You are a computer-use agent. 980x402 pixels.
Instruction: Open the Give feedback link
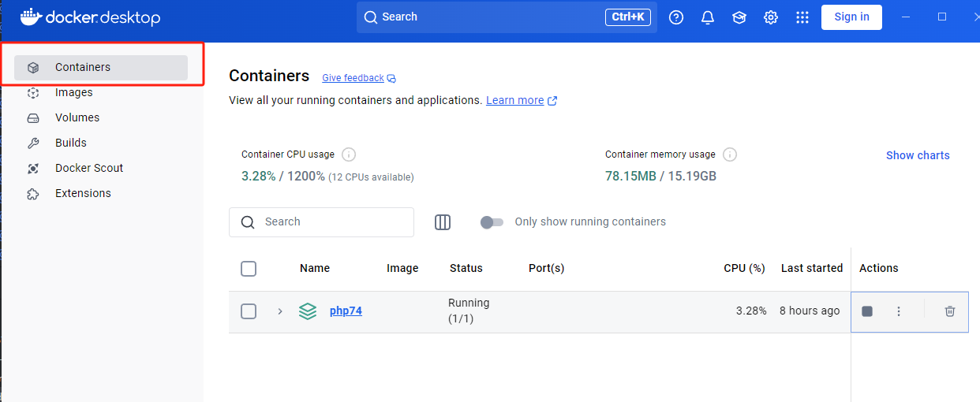pyautogui.click(x=353, y=78)
